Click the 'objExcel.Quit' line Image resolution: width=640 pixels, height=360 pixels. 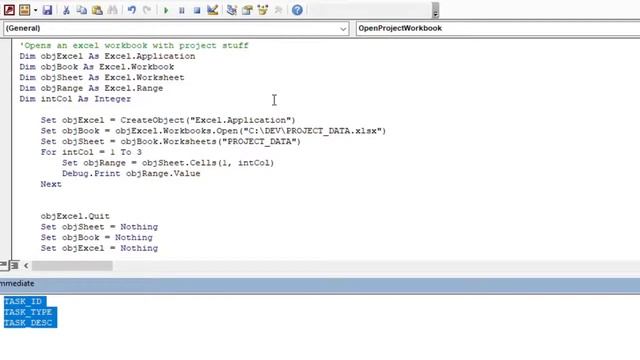tap(75, 216)
